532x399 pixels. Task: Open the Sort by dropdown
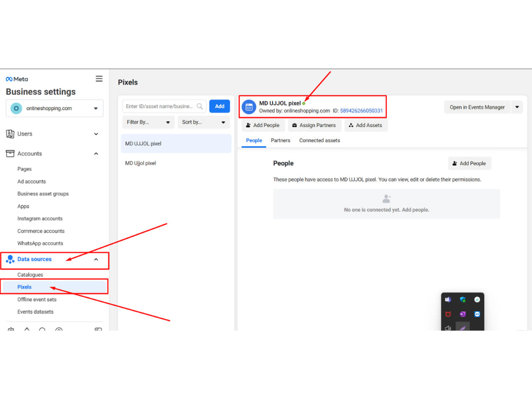coord(204,122)
